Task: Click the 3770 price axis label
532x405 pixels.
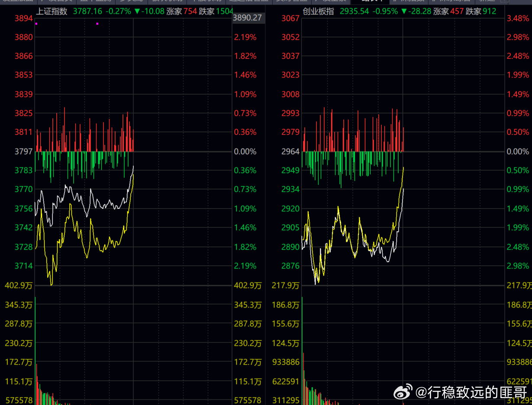Action: [24, 189]
